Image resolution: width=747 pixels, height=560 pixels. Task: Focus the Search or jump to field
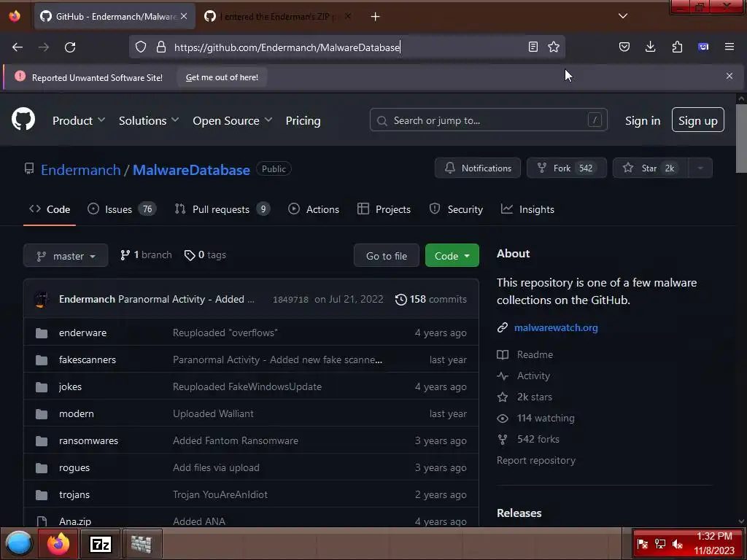[488, 120]
